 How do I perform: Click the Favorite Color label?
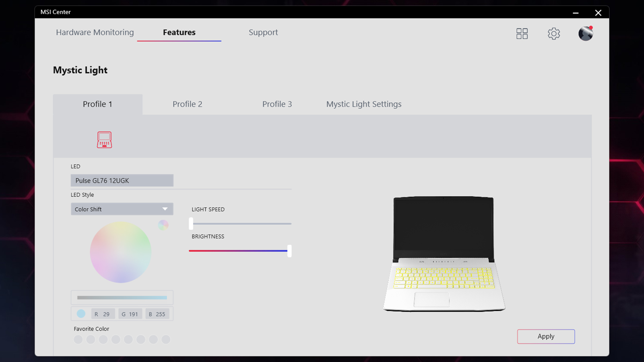[x=91, y=329]
